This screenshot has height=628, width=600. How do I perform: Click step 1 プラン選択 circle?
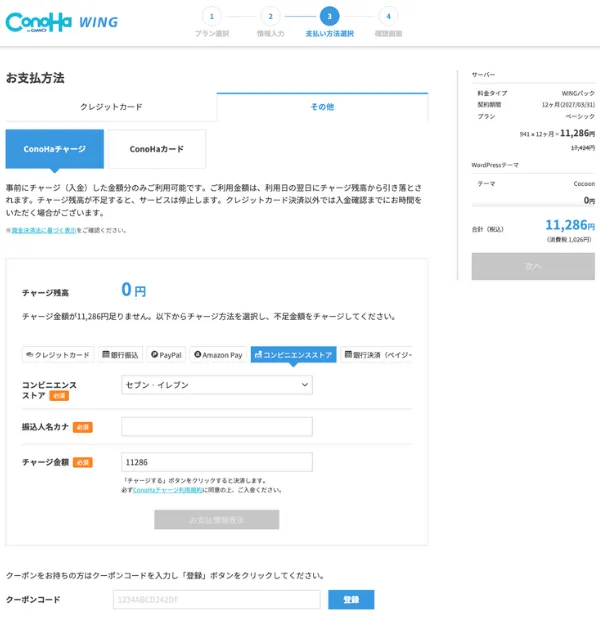coord(211,16)
